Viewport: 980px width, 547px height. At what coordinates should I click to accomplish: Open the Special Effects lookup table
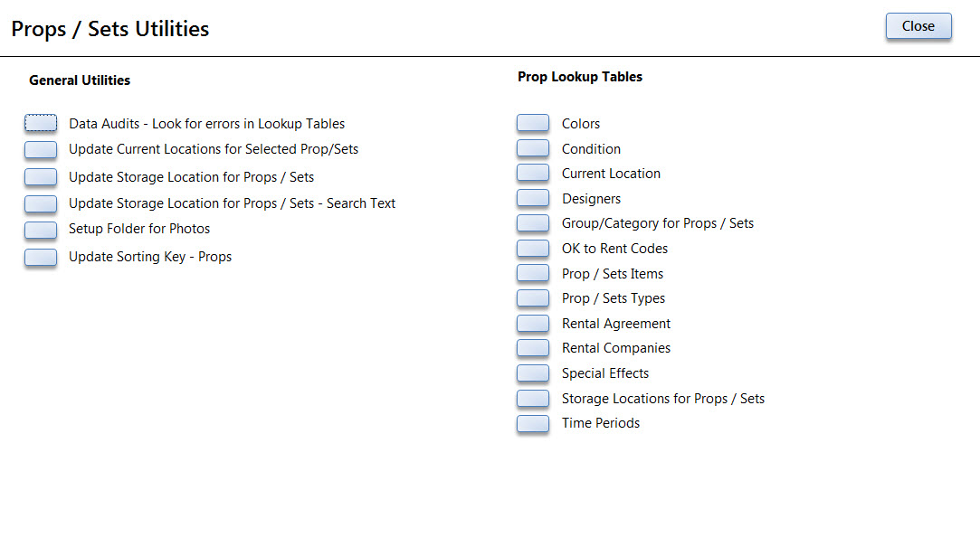tap(533, 373)
